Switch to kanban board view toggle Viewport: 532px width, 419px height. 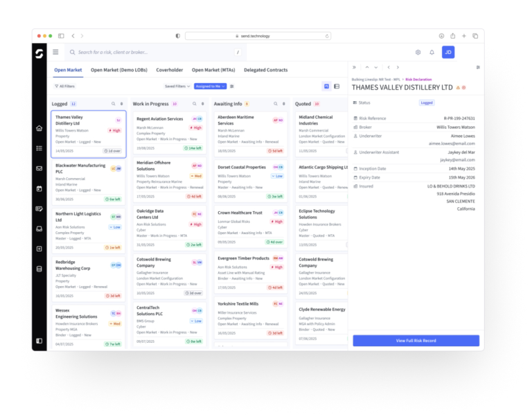pyautogui.click(x=326, y=87)
